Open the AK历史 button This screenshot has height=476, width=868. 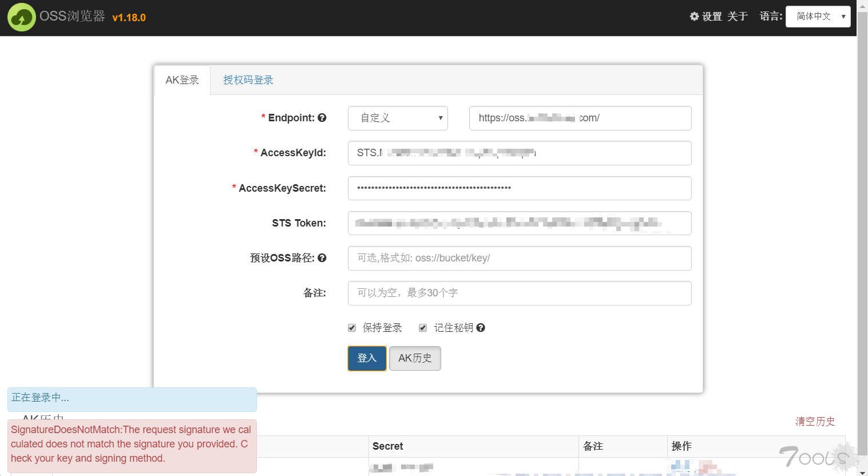click(x=415, y=358)
